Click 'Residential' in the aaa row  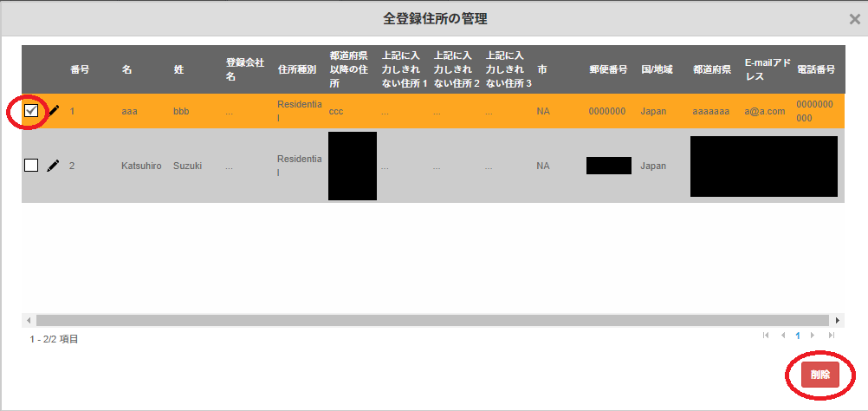[300, 111]
